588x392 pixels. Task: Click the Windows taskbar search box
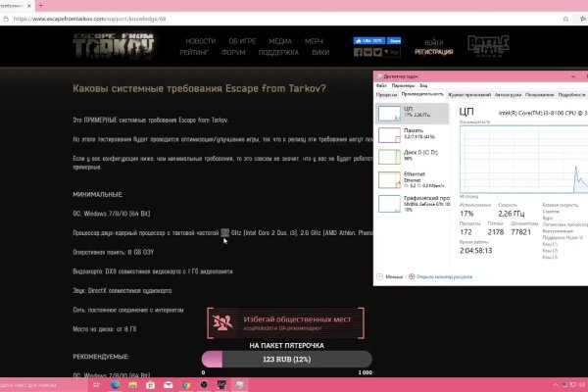[x=43, y=385]
